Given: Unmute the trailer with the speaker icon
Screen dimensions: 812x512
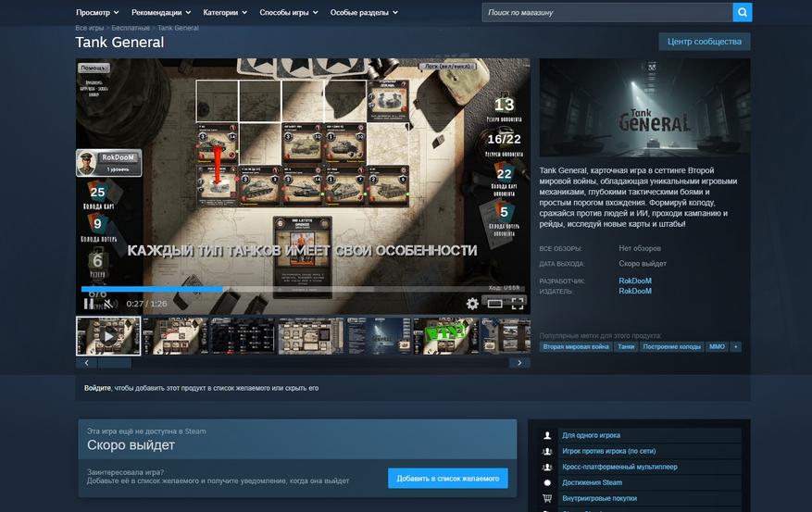Looking at the screenshot, I should pos(108,304).
